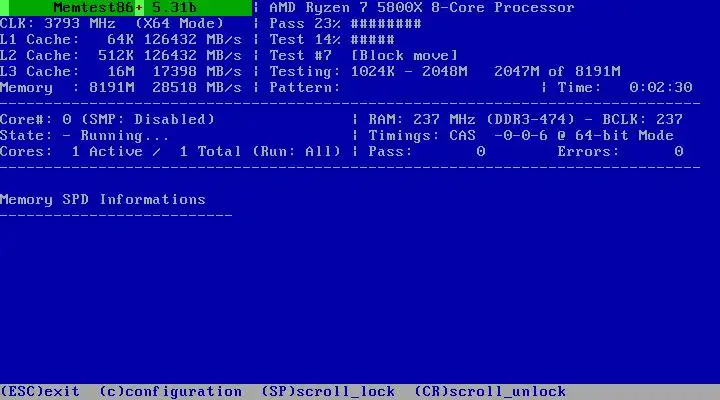Click the RAM: 237 MHz (DDR3-474) text
The width and height of the screenshot is (720, 400).
click(471, 120)
